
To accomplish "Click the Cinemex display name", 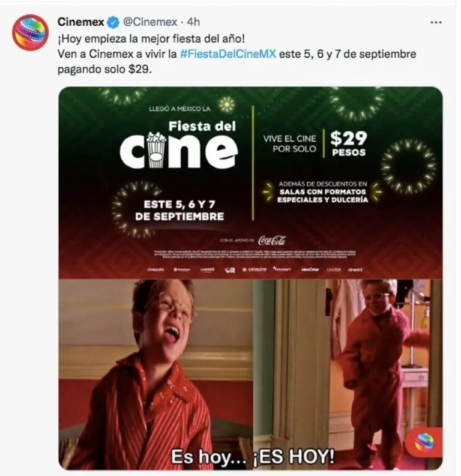I will coord(80,22).
